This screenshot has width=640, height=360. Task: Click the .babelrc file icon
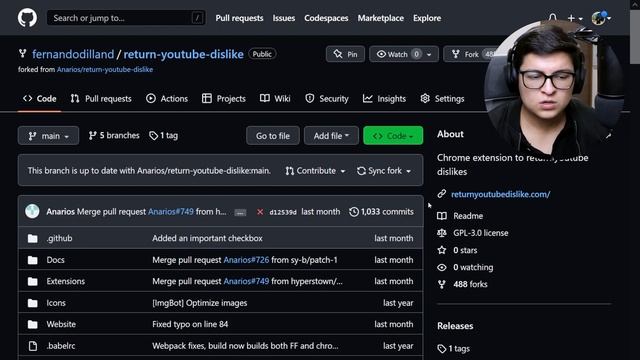tap(33, 346)
